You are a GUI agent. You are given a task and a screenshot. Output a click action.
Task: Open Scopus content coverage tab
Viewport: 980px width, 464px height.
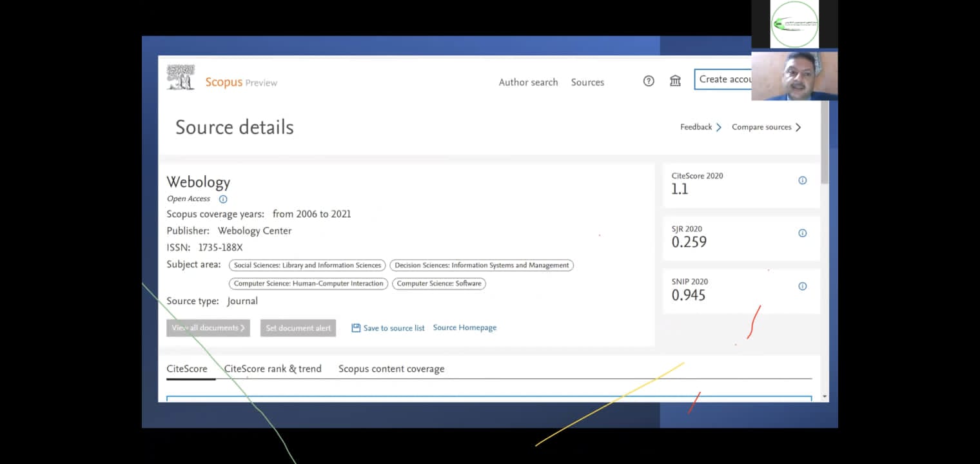pos(391,369)
